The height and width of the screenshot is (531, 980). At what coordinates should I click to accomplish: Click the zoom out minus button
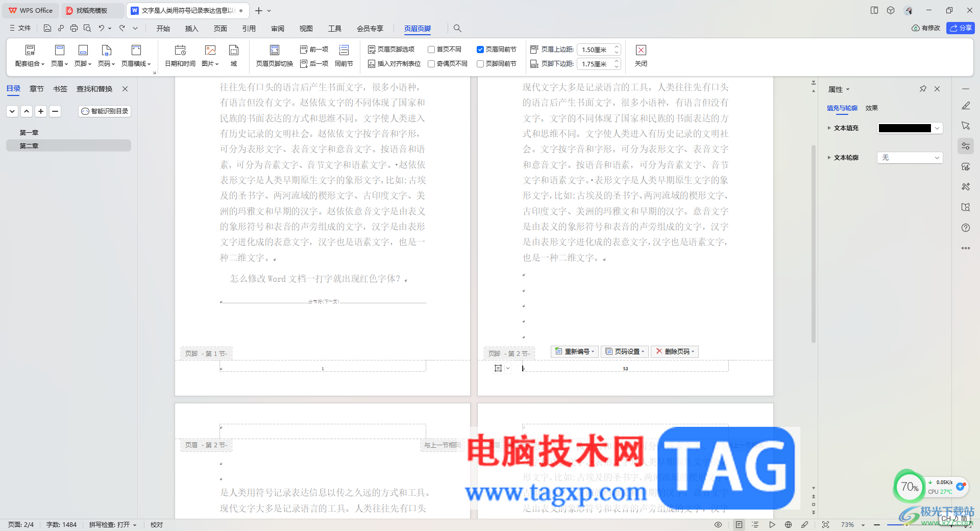click(877, 524)
